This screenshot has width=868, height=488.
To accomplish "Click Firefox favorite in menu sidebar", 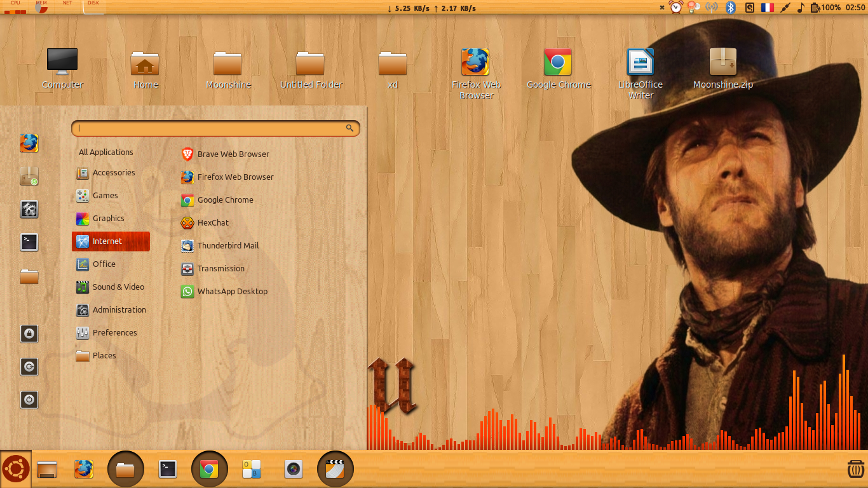I will pos(29,143).
